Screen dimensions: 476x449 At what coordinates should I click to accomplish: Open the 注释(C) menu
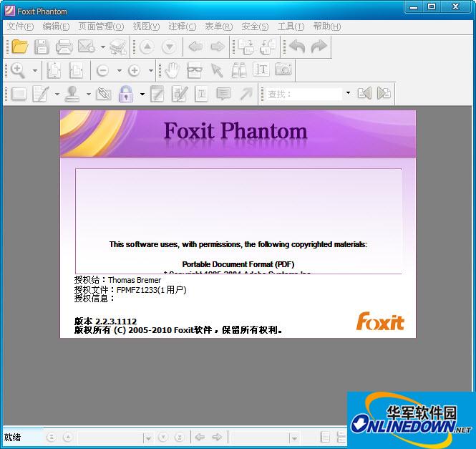pyautogui.click(x=183, y=26)
